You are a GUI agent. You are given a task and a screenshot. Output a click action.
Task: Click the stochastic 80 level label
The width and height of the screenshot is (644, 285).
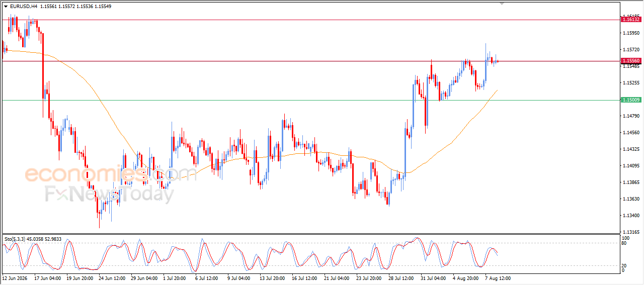pyautogui.click(x=625, y=243)
